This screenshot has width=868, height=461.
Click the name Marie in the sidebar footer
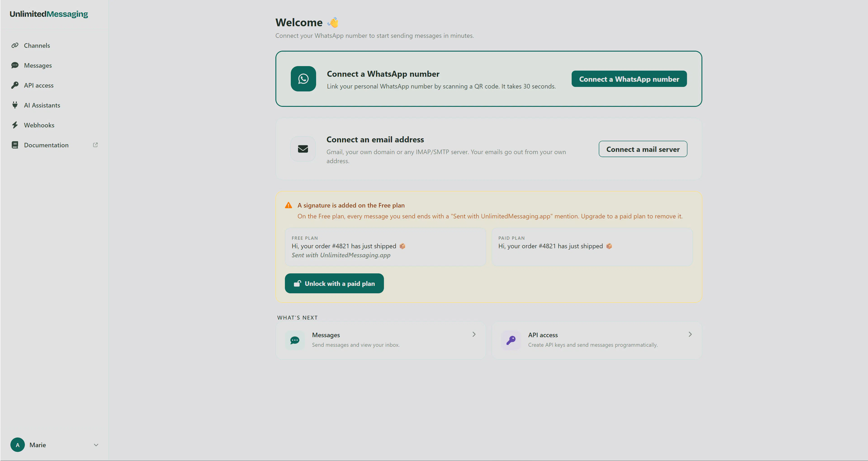point(37,445)
